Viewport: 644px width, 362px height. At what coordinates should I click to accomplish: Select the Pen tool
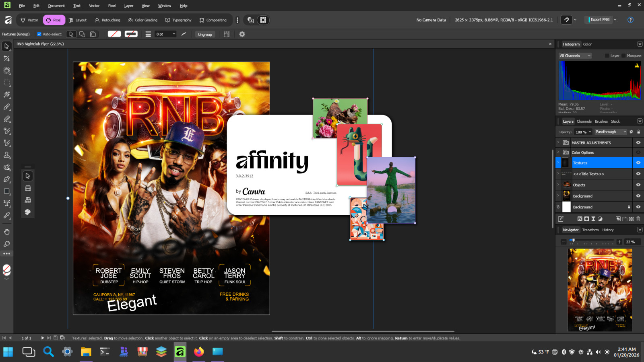coord(7,179)
